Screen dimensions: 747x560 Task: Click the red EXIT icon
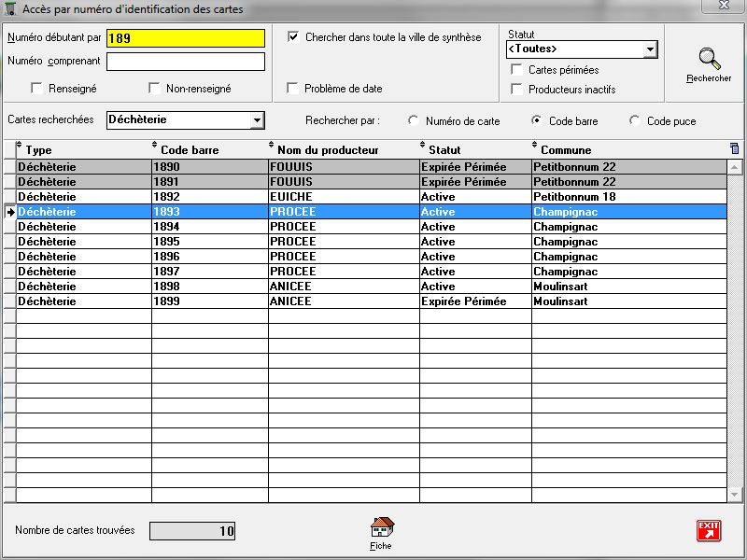tap(709, 530)
